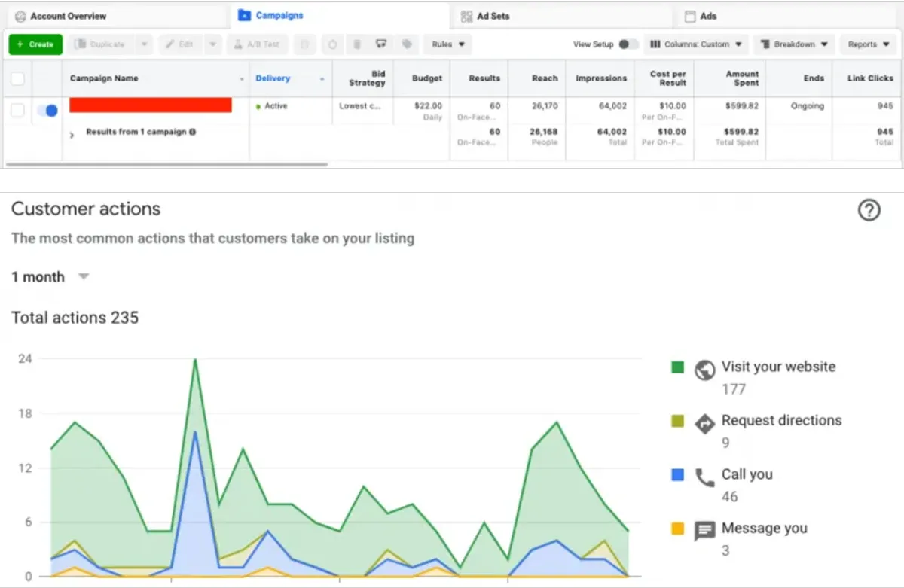Click the Call you phone icon
Viewport: 904px width, 588px height.
click(x=704, y=478)
